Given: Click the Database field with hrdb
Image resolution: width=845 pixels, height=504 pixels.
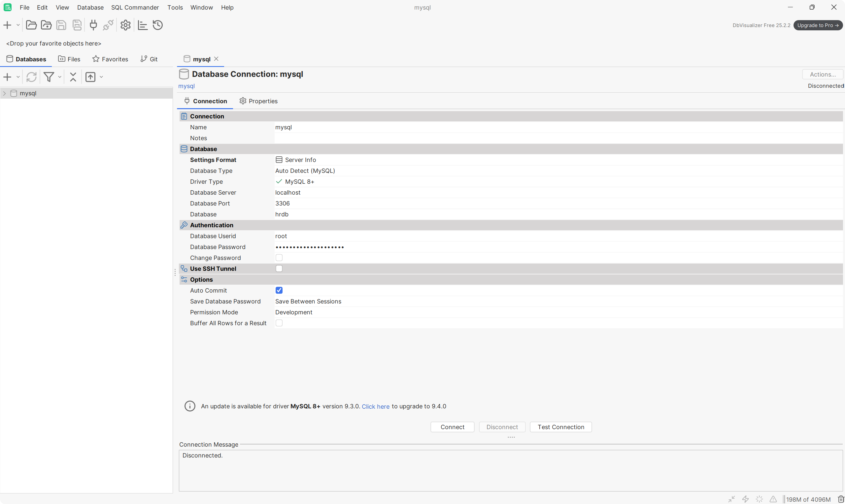Looking at the screenshot, I should (x=558, y=214).
